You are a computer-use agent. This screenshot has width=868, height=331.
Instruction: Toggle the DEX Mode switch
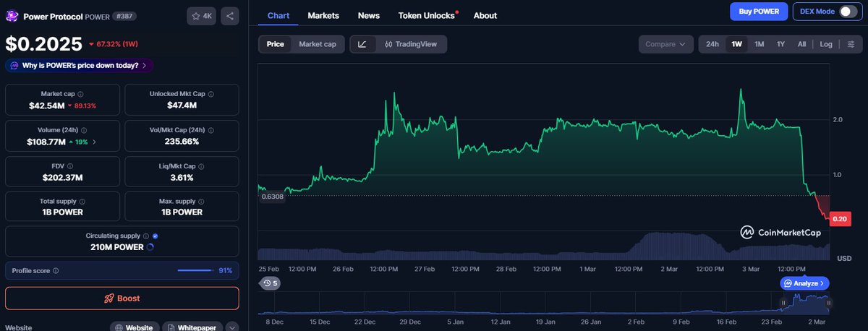[x=847, y=12]
